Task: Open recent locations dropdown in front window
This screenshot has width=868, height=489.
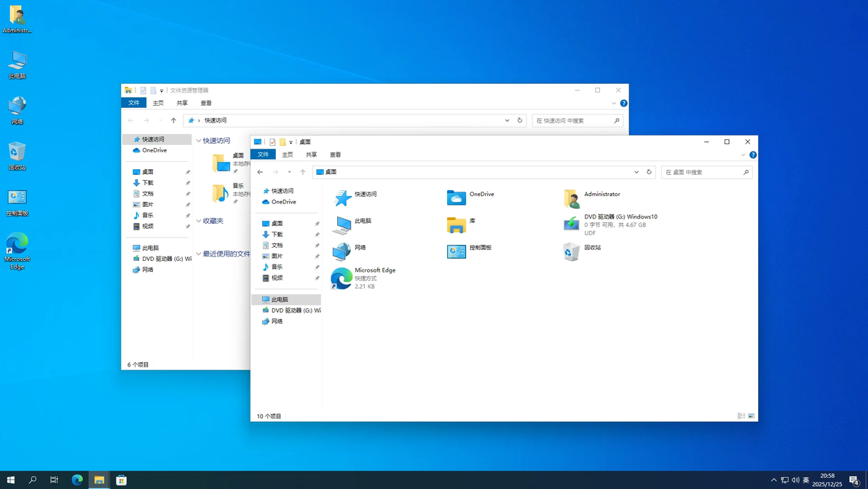Action: tap(289, 172)
